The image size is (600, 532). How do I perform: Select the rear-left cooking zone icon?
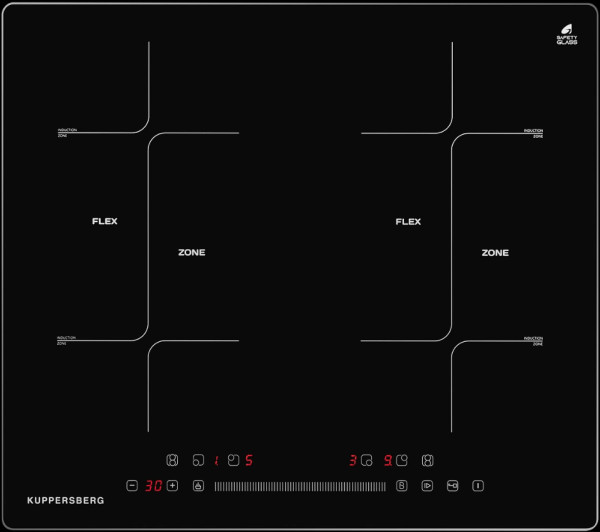coord(233,460)
